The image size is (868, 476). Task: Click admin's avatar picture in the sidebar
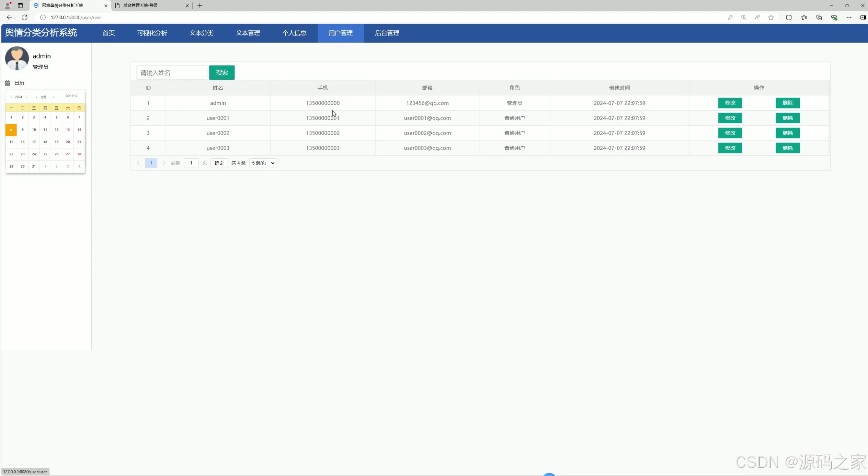click(x=17, y=58)
